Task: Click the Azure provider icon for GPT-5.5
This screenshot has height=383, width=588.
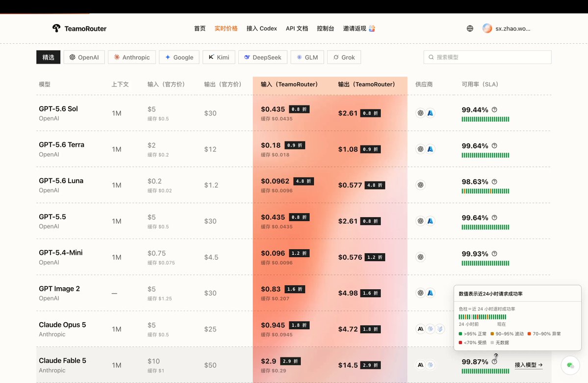Action: pos(431,221)
